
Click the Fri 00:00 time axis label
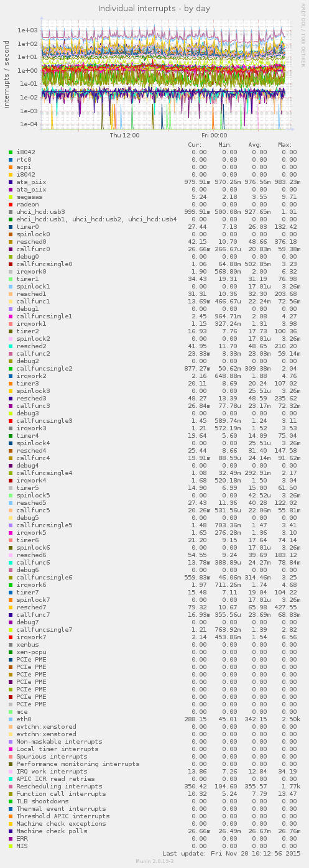(x=214, y=135)
